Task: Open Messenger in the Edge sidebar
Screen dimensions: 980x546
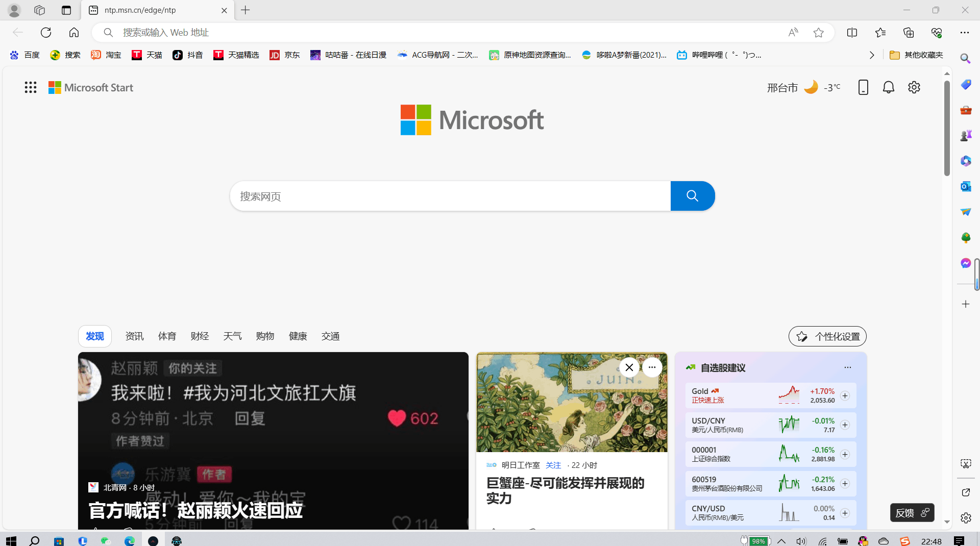Action: (x=965, y=263)
